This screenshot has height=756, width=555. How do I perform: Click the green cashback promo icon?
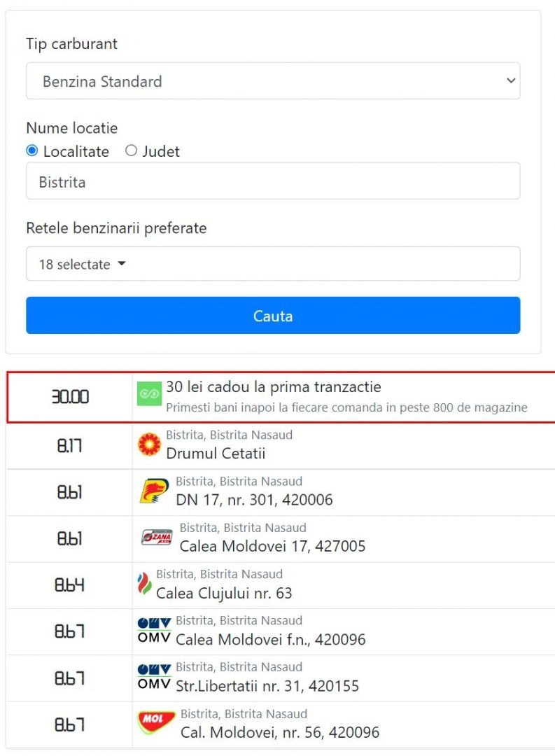pyautogui.click(x=149, y=396)
